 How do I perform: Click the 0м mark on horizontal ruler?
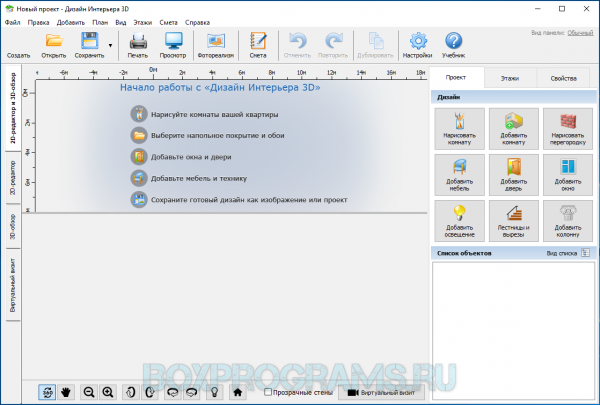click(x=153, y=70)
